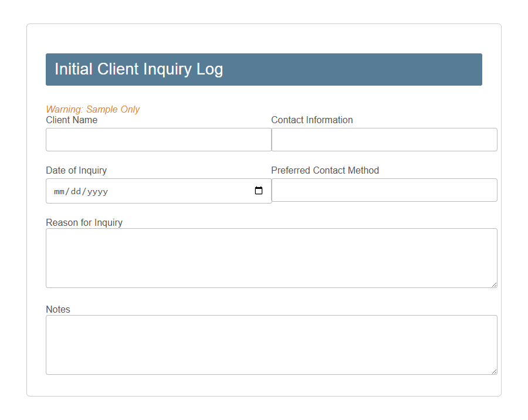
Task: Click the Date of Inquiry label
Action: point(76,170)
